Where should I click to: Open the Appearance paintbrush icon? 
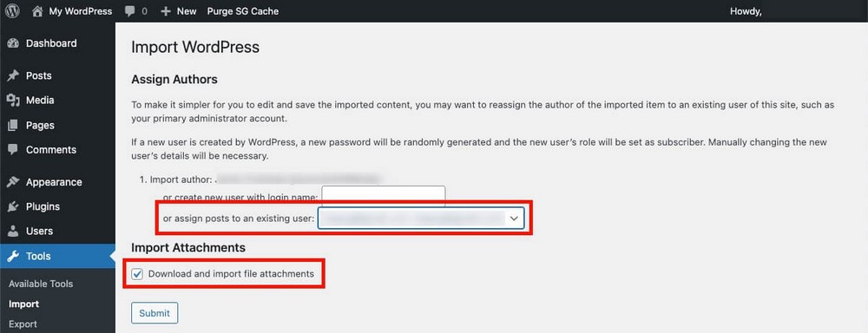coord(13,182)
